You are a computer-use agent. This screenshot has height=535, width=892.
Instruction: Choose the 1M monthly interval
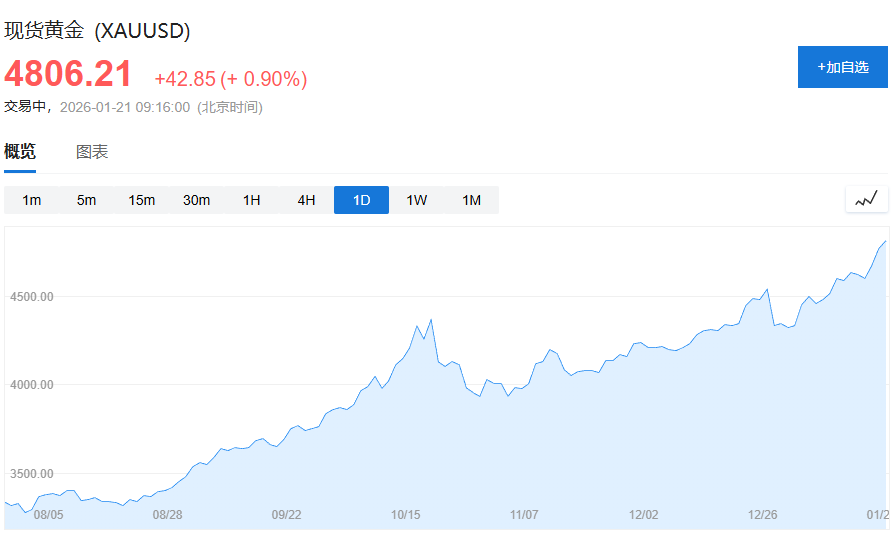tap(471, 200)
